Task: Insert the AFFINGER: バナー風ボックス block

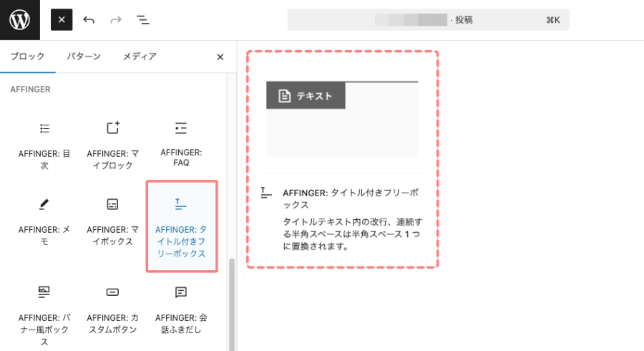Action: [44, 314]
